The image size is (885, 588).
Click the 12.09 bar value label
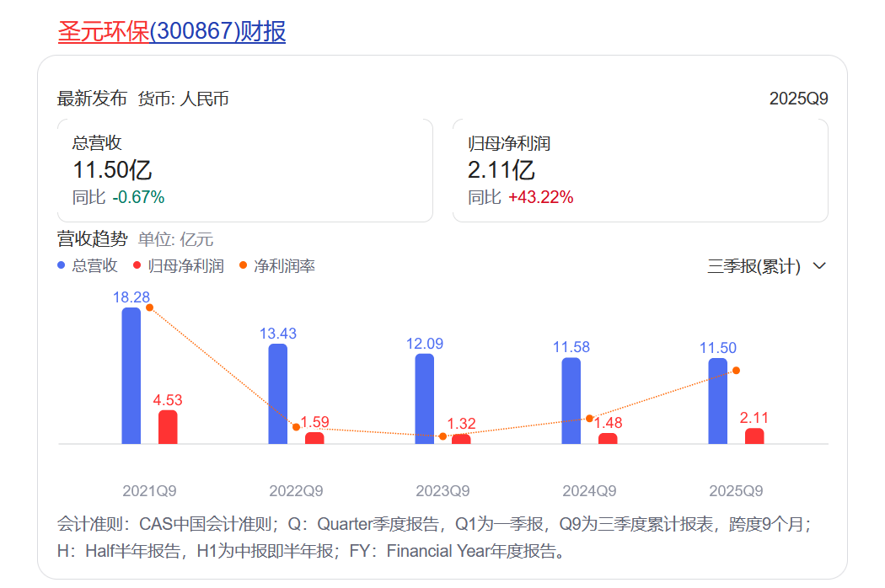[425, 344]
